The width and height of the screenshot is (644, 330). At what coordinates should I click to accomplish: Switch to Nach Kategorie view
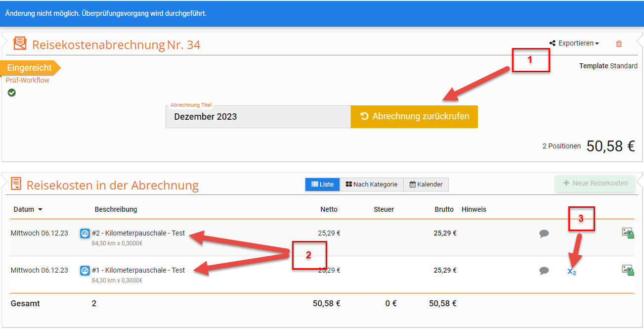point(372,185)
